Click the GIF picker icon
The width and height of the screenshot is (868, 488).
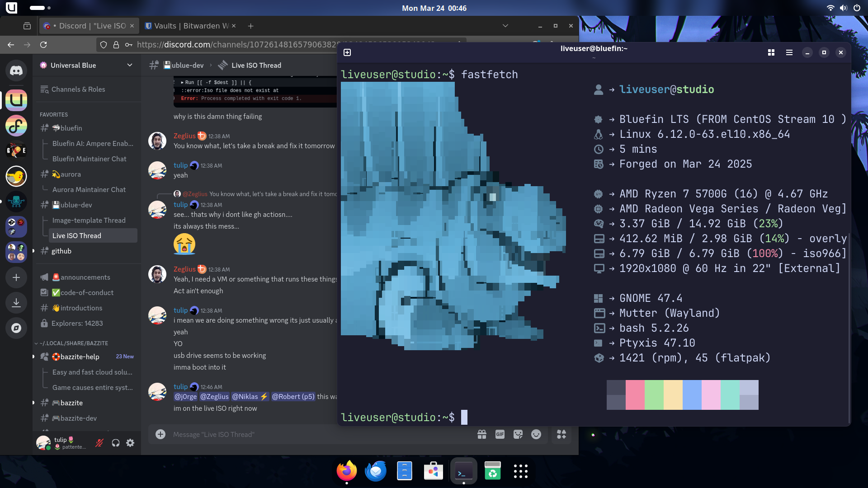500,434
